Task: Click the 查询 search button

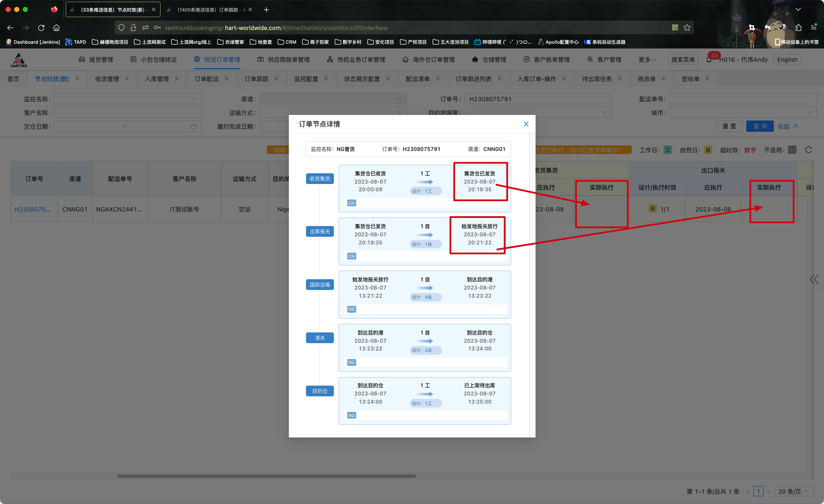Action: coord(760,127)
